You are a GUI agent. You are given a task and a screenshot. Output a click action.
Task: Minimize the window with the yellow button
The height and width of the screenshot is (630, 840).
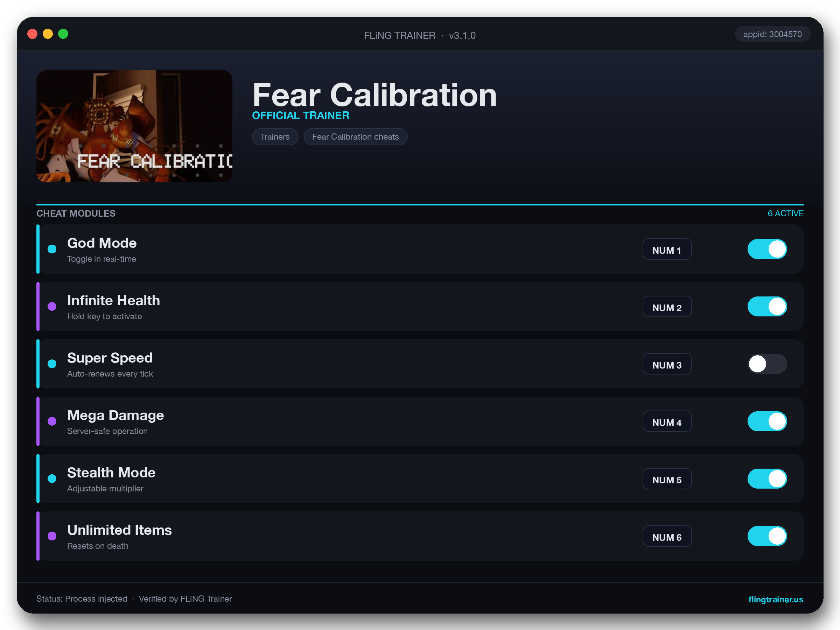48,34
